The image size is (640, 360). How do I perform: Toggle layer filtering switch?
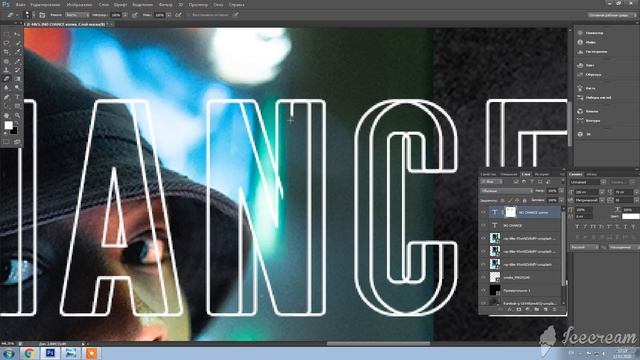point(563,181)
